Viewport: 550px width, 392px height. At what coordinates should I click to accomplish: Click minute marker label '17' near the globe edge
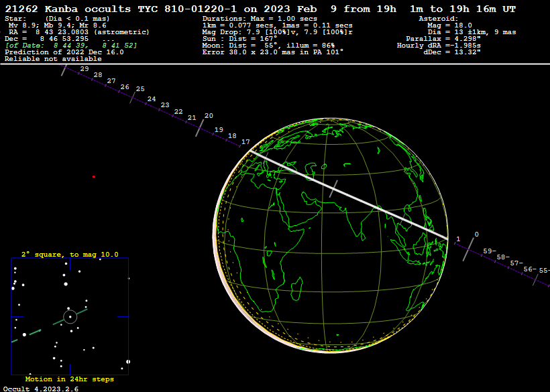tap(245, 142)
